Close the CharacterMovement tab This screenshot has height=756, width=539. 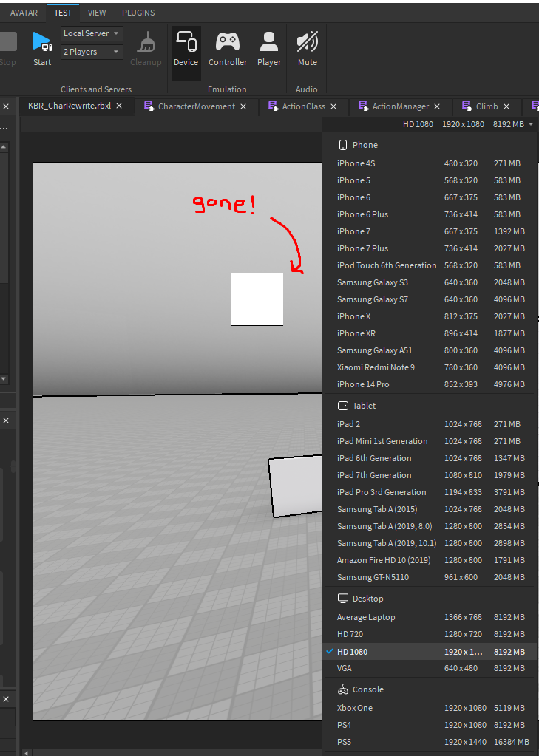243,106
